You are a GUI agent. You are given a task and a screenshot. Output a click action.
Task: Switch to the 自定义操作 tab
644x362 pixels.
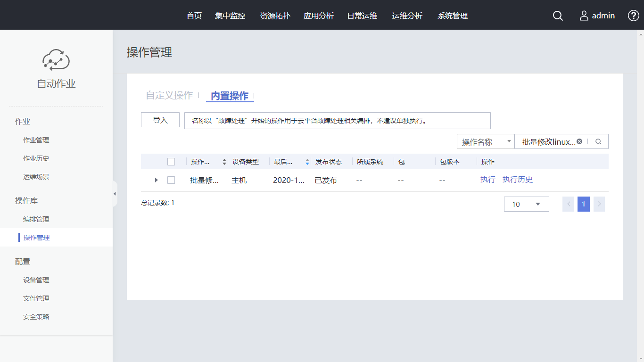[x=169, y=95]
